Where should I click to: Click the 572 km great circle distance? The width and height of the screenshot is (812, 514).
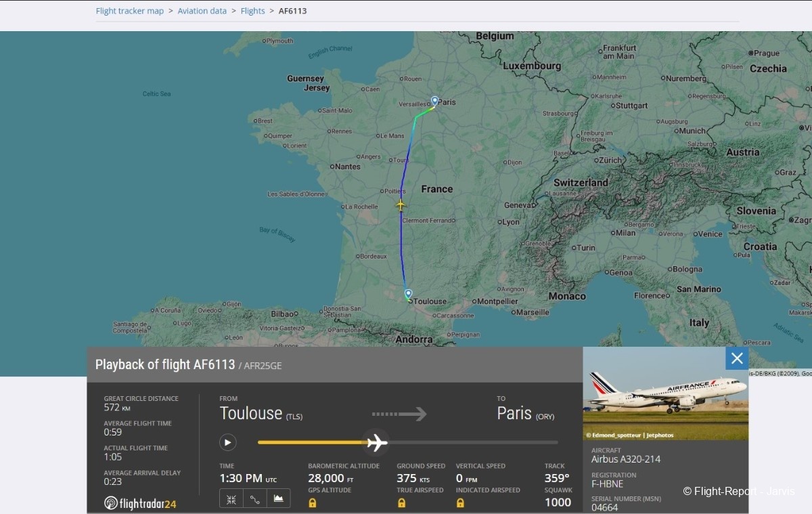pyautogui.click(x=117, y=408)
